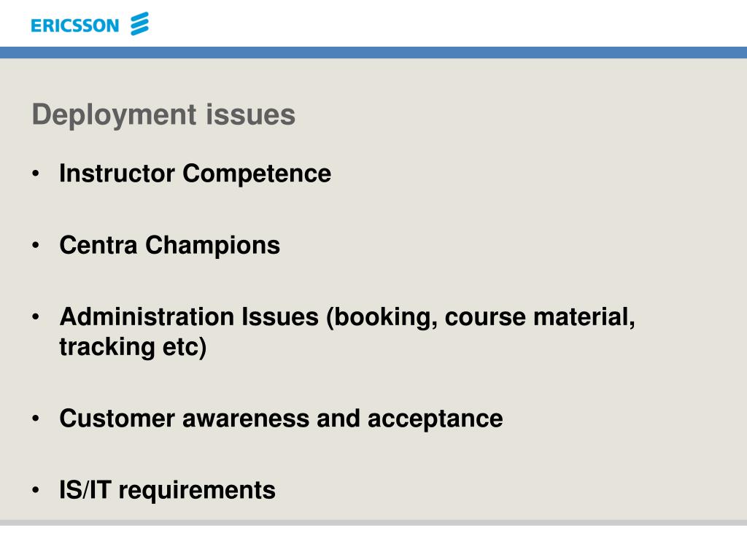Select the 'IS/IT requirements' bullet text
This screenshot has height=560, width=747.
click(167, 491)
